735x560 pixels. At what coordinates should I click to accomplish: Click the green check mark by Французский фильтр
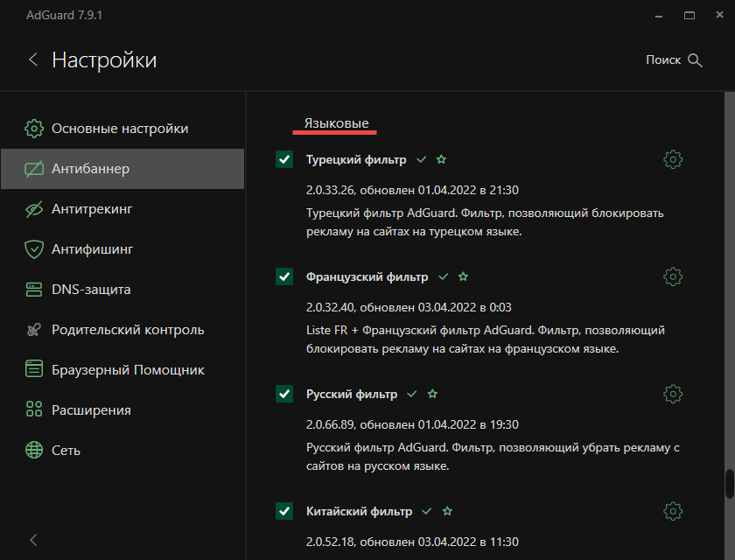(443, 276)
